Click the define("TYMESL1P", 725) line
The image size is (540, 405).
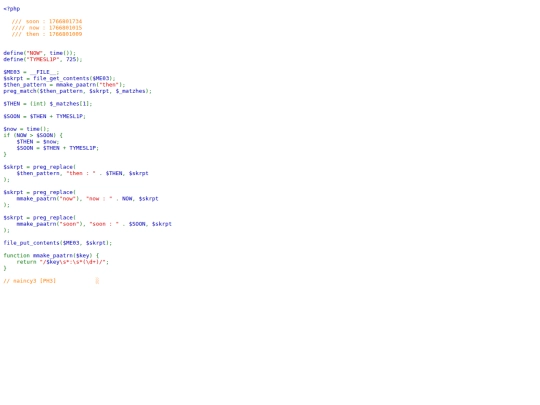point(43,59)
